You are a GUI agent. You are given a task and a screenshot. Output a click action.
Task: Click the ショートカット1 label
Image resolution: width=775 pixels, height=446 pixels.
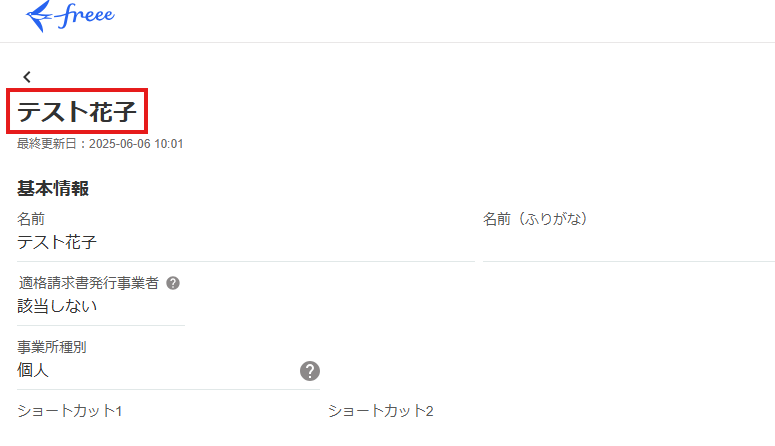tap(69, 411)
